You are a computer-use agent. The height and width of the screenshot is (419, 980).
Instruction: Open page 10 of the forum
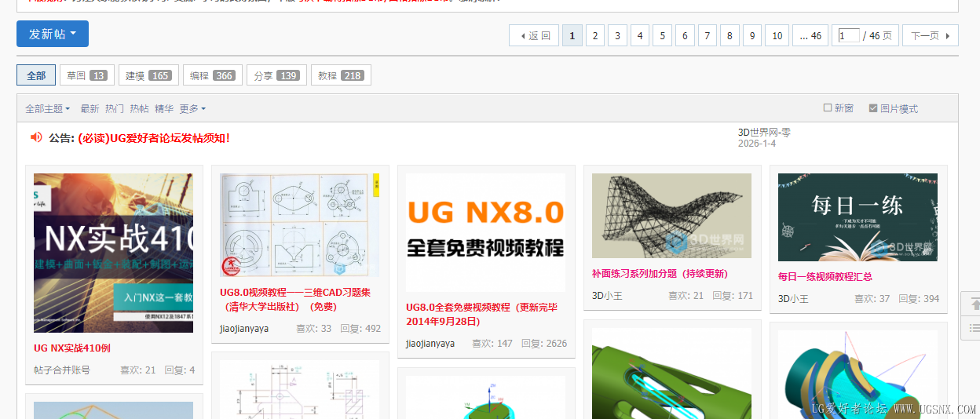click(x=777, y=35)
